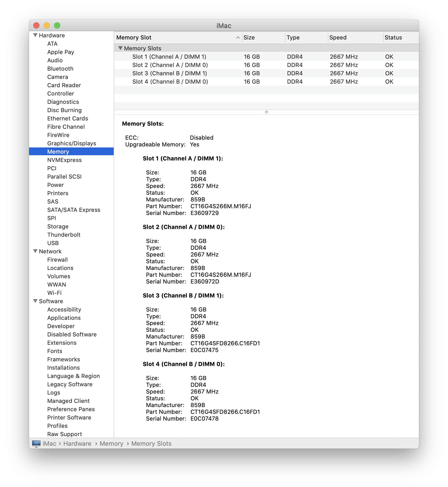Select Disabled Software entry
This screenshot has height=487, width=448.
pos(72,334)
